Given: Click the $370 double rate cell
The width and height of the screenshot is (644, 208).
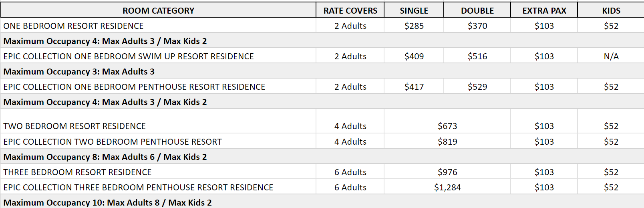Looking at the screenshot, I should (477, 26).
